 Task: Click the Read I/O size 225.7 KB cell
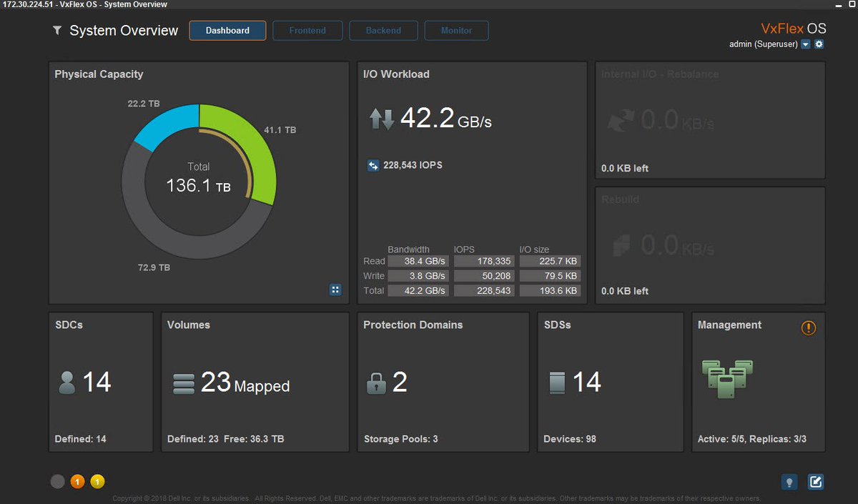coord(550,262)
